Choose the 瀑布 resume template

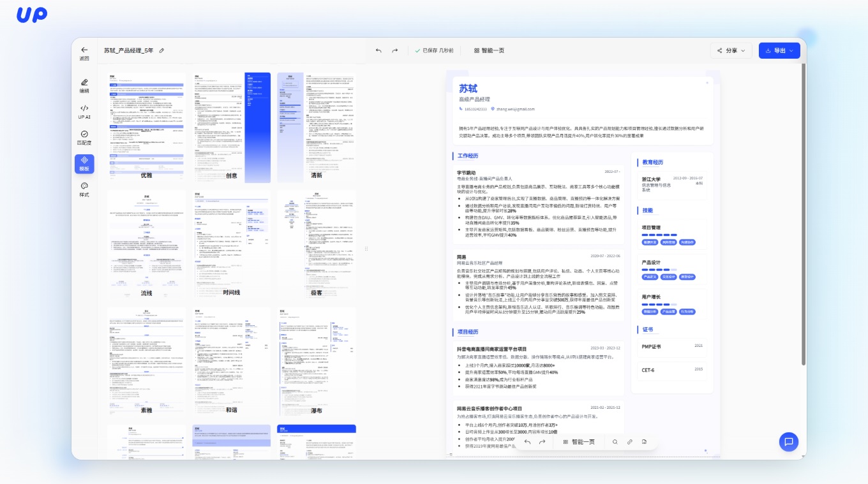(x=317, y=362)
